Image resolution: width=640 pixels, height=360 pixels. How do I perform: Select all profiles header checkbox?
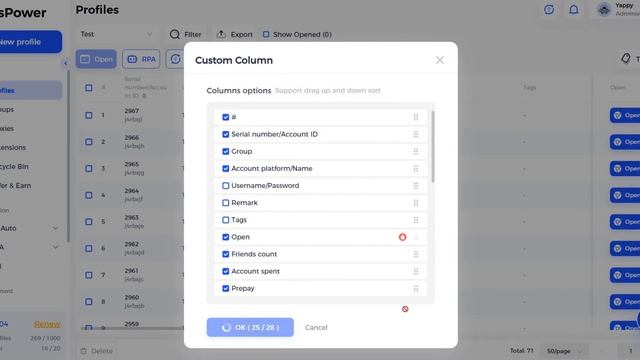(x=89, y=88)
